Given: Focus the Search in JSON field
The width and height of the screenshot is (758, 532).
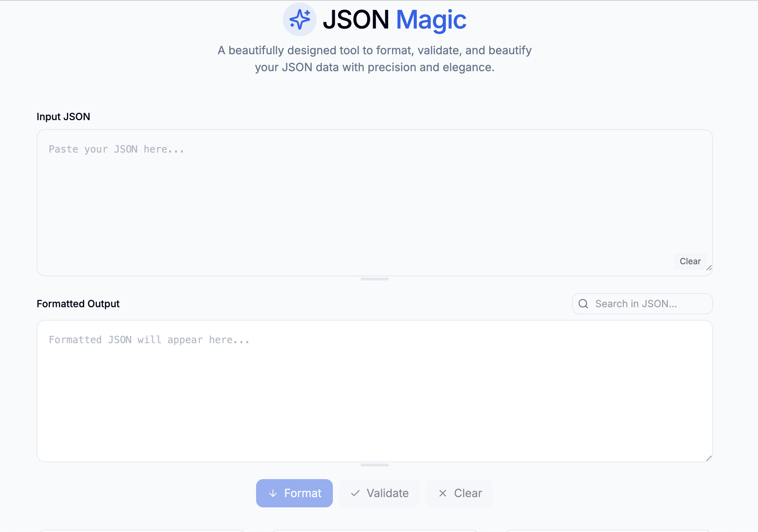Looking at the screenshot, I should click(x=642, y=304).
